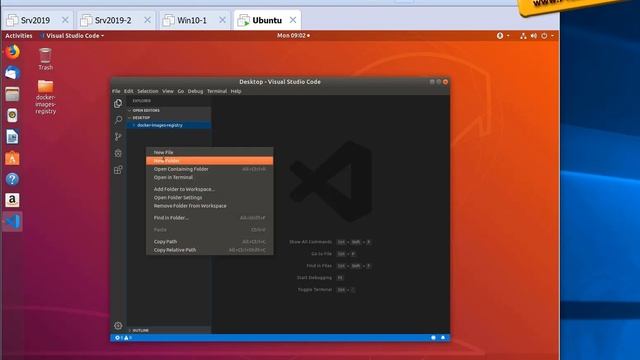The image size is (640, 360).
Task: Choose New Folder in the context menu
Action: click(209, 161)
